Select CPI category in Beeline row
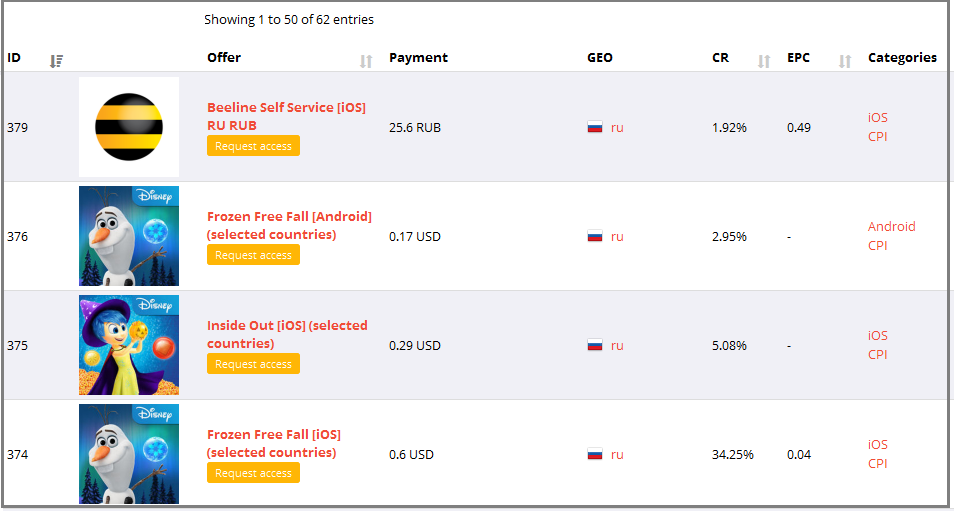 [877, 137]
